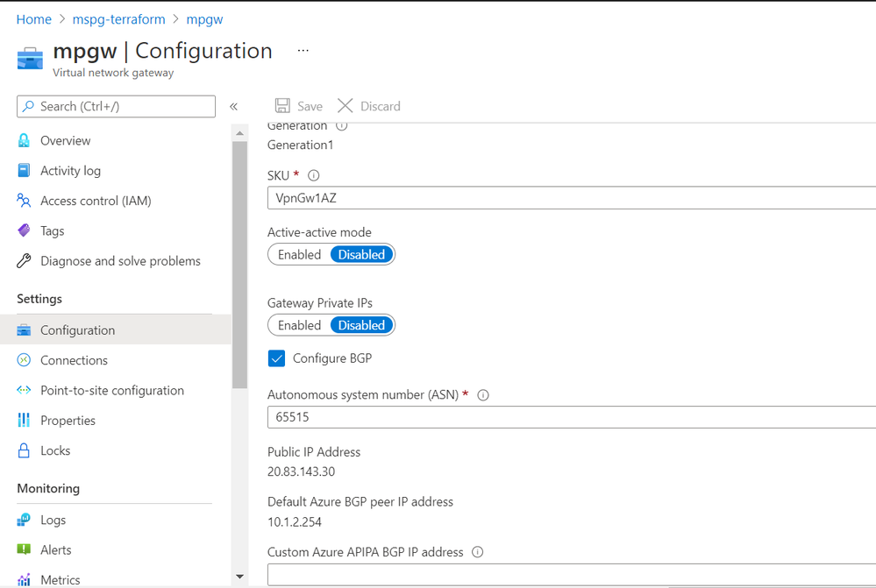Click the Locks padlock icon

pos(24,450)
